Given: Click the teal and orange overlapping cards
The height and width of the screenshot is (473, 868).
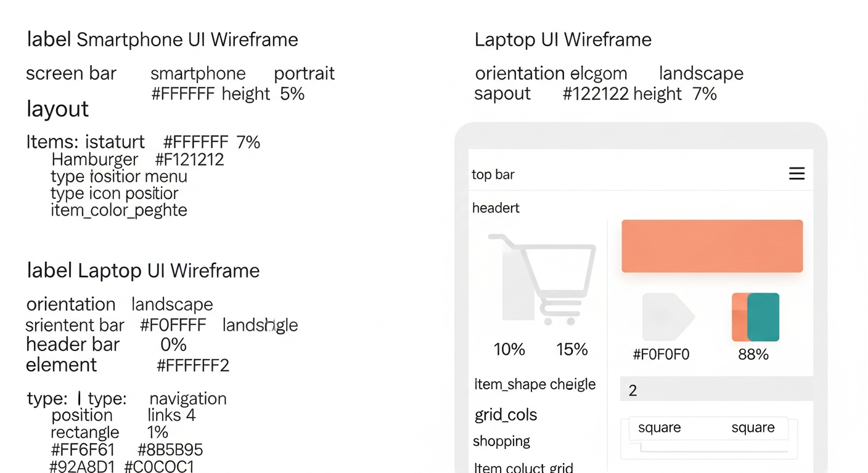Looking at the screenshot, I should pyautogui.click(x=756, y=317).
